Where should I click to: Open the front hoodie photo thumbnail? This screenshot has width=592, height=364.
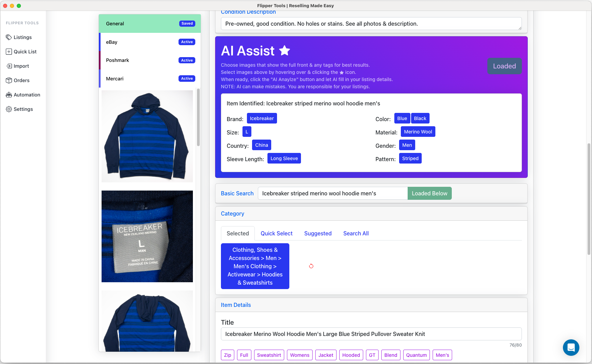(147, 136)
